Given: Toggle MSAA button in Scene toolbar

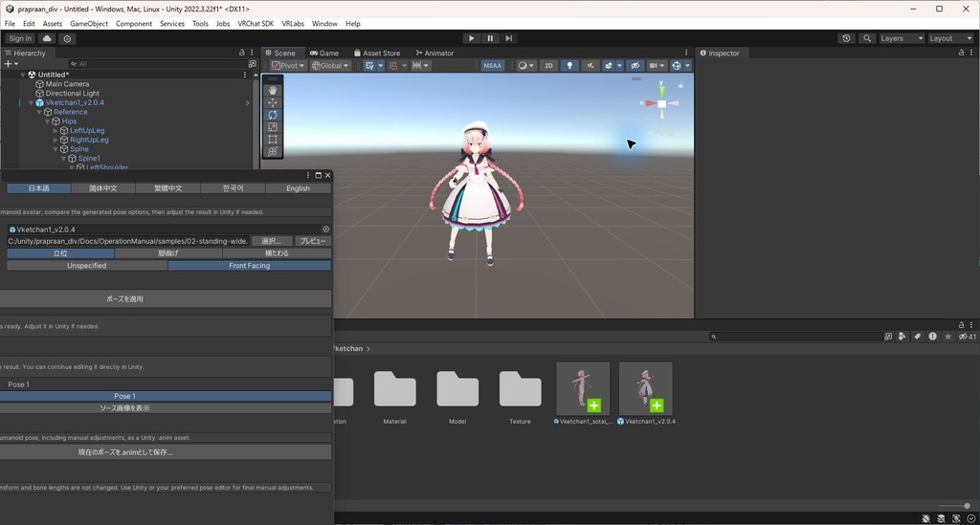Looking at the screenshot, I should pyautogui.click(x=493, y=66).
